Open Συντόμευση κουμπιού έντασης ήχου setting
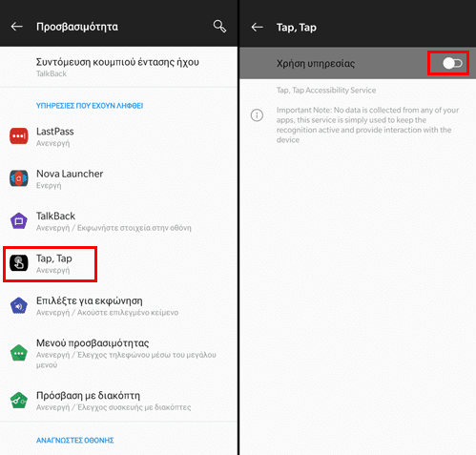 [118, 67]
